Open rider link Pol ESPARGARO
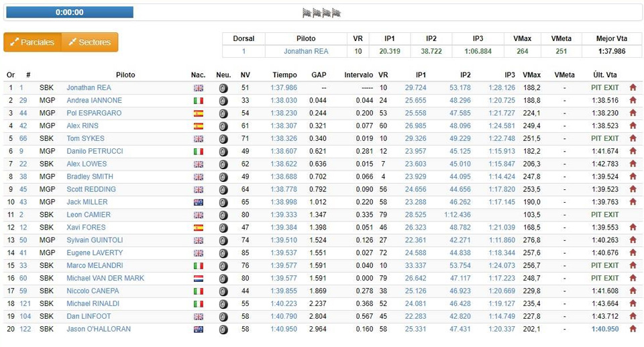644x347 pixels. click(94, 113)
